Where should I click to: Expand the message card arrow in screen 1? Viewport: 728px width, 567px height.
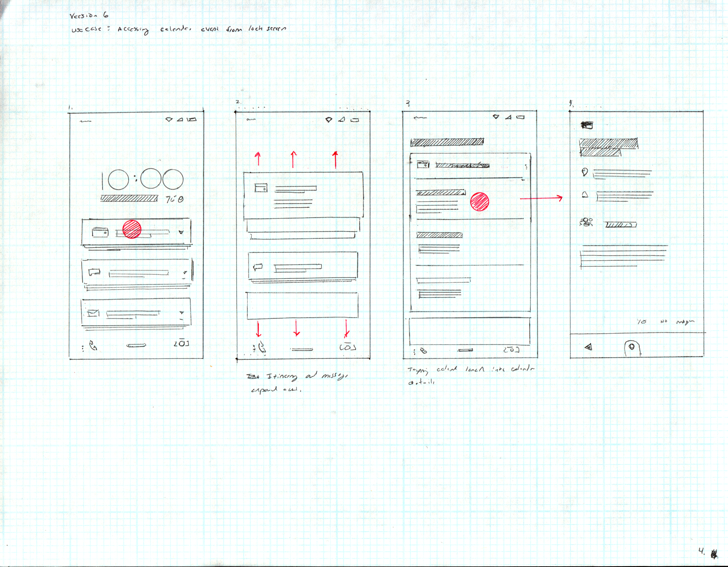tap(185, 273)
